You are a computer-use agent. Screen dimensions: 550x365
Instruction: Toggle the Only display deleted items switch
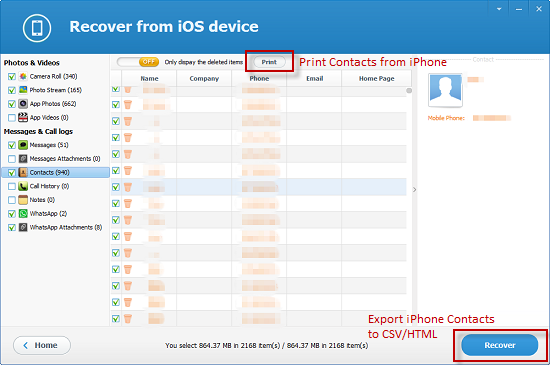click(138, 62)
